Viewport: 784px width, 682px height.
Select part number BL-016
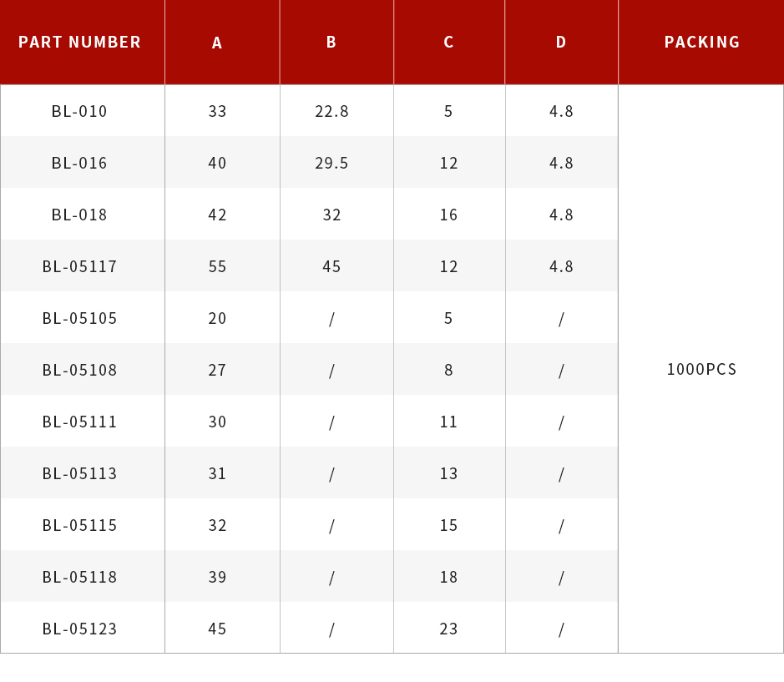[79, 163]
